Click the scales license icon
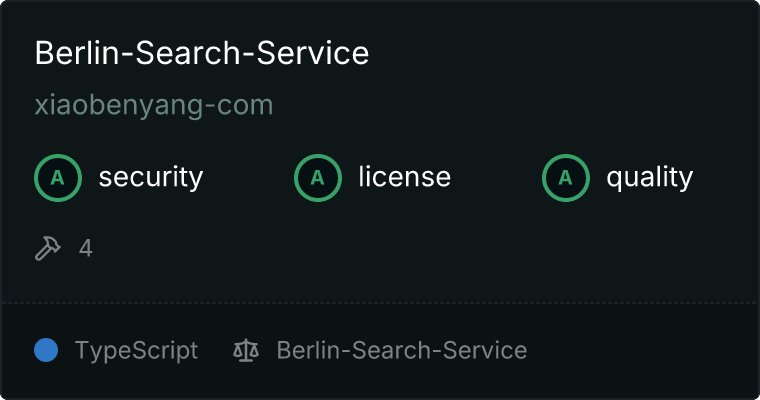Screen dimensions: 760x400 tap(246, 351)
